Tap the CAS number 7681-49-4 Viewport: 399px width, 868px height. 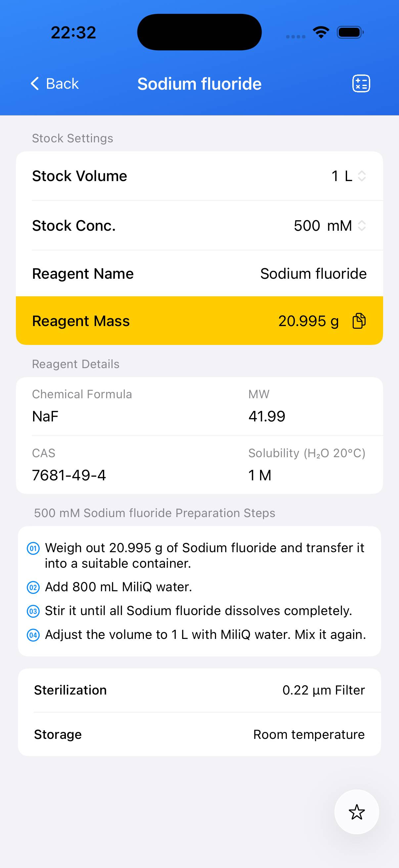coord(69,475)
